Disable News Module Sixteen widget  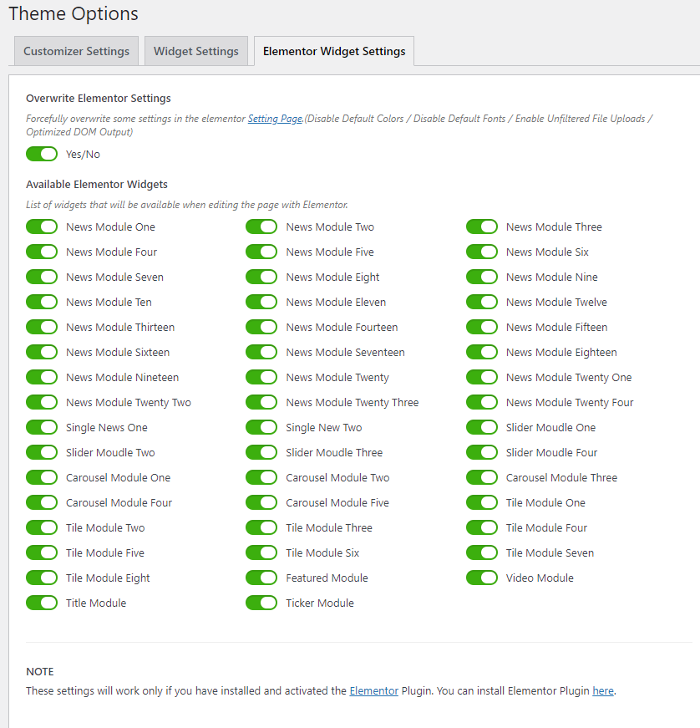(x=42, y=352)
